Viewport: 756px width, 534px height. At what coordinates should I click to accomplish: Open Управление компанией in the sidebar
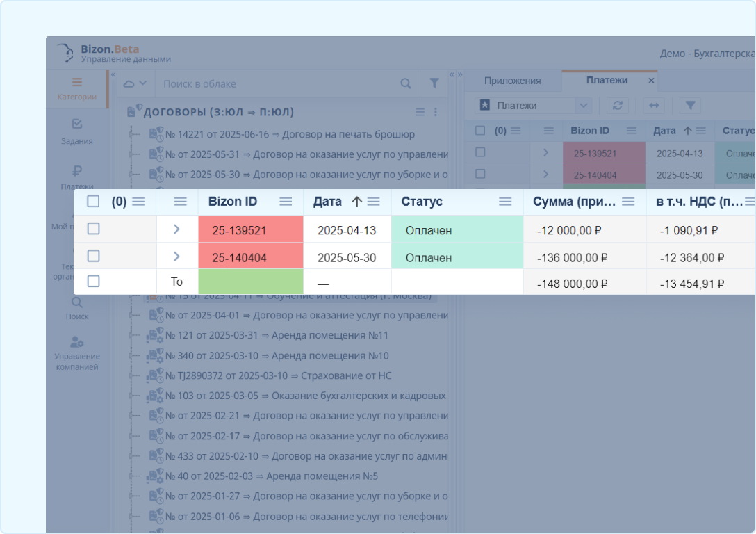pyautogui.click(x=77, y=353)
